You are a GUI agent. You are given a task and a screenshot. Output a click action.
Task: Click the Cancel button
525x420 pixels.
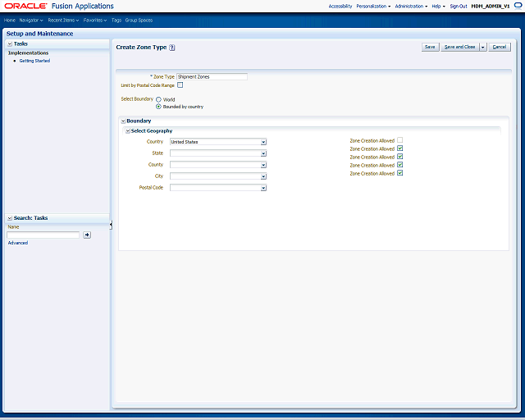[x=500, y=48]
